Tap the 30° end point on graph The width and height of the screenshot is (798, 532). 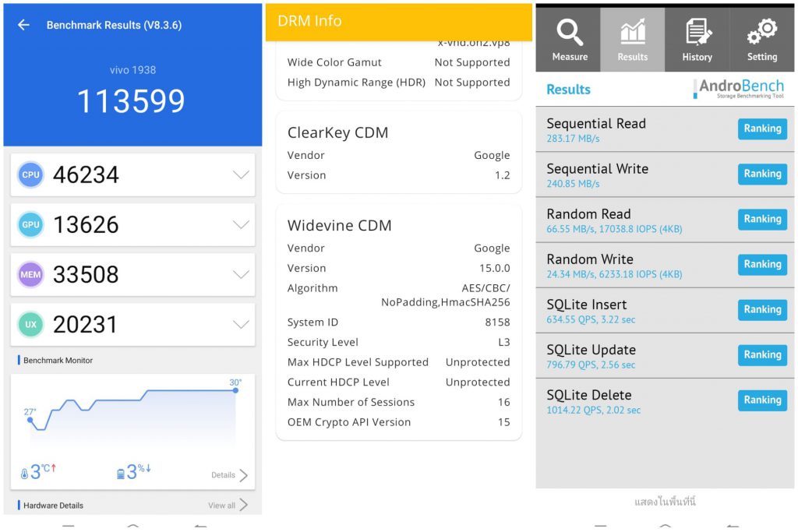[235, 390]
